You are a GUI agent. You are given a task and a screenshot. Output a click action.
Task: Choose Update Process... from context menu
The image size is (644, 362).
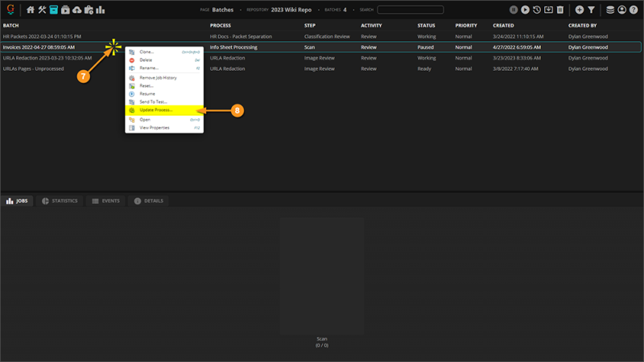click(x=164, y=110)
